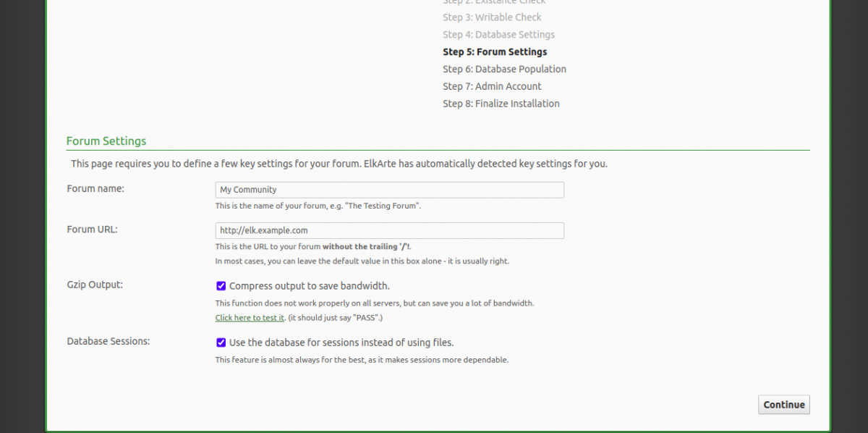This screenshot has height=433, width=868.
Task: Jump to Step 7: Admin Account
Action: [492, 86]
